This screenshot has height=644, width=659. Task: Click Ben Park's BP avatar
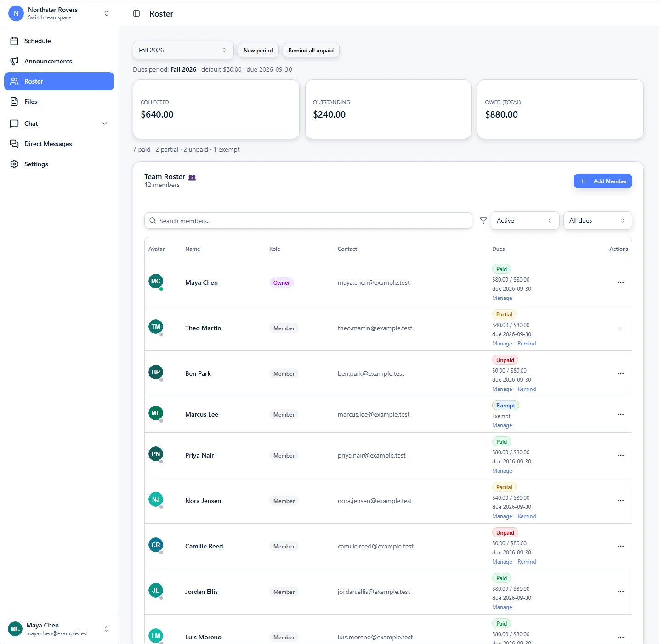point(156,373)
